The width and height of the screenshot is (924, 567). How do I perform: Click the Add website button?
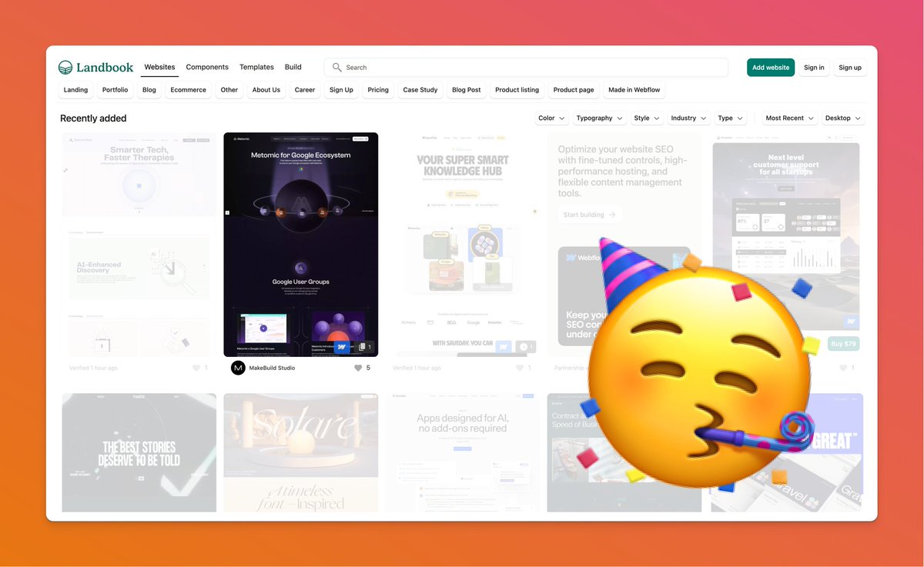(770, 67)
